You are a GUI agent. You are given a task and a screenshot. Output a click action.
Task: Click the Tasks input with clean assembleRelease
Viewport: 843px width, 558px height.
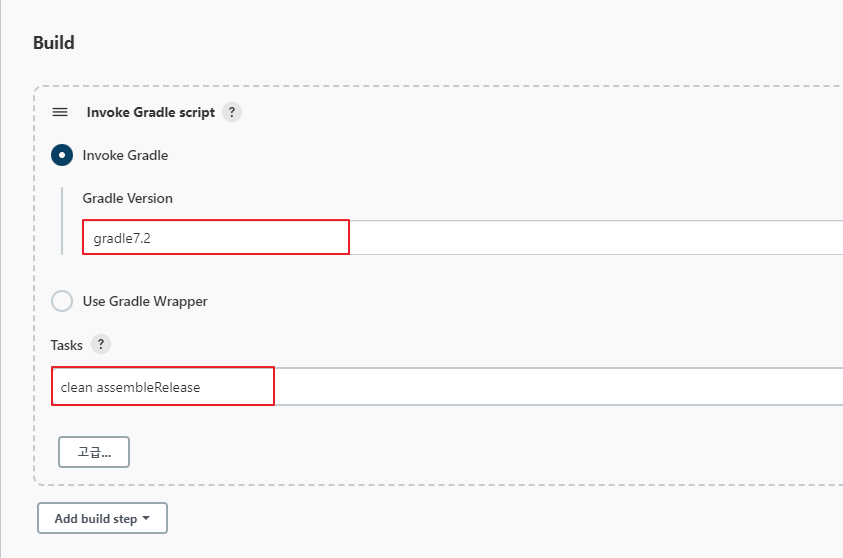(x=447, y=387)
